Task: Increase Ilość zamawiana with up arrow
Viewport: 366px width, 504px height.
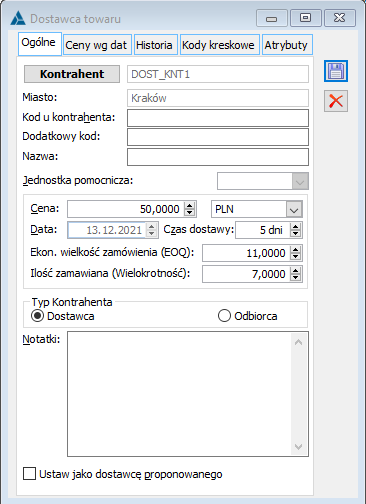Action: pyautogui.click(x=295, y=271)
